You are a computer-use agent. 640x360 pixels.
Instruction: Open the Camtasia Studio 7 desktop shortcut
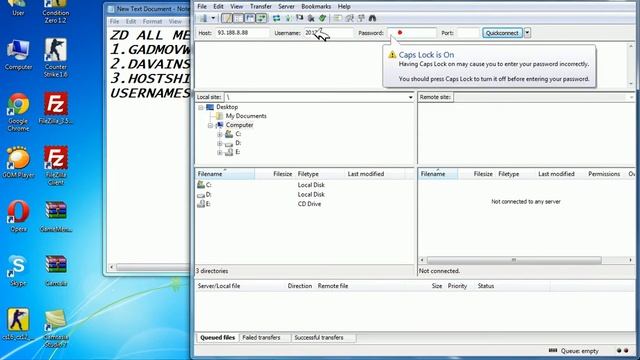point(56,329)
